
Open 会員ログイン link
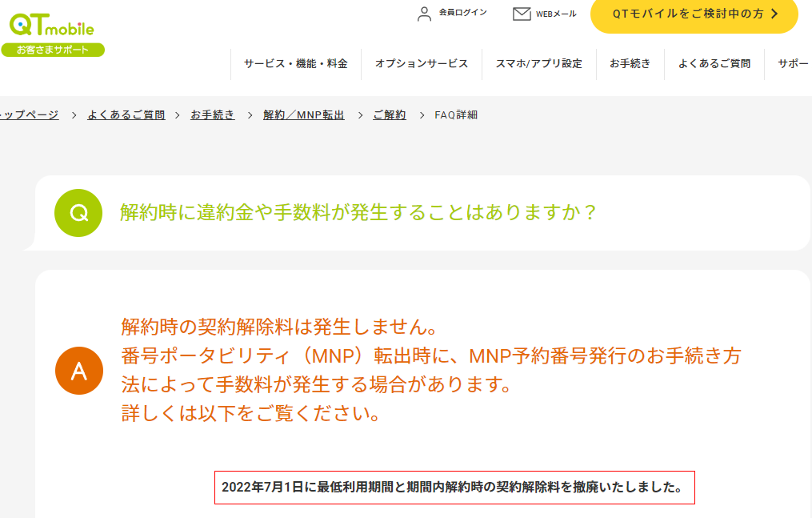point(463,13)
